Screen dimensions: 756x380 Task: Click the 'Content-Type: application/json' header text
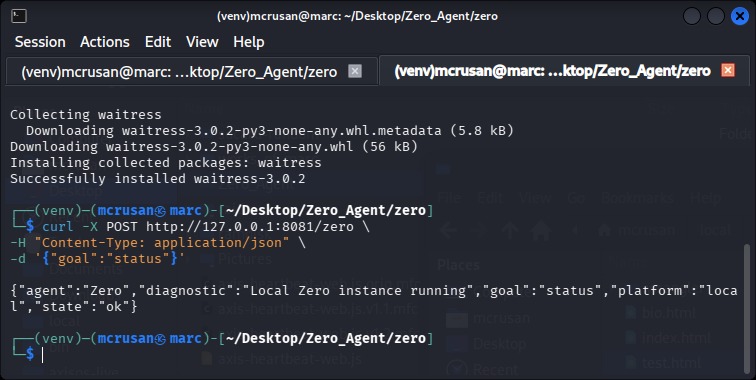162,243
